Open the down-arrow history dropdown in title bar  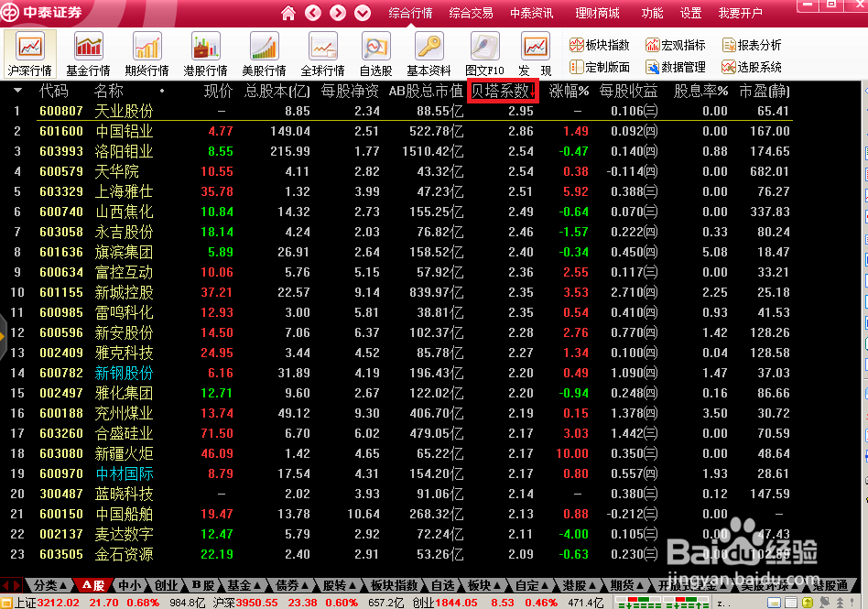[x=363, y=13]
